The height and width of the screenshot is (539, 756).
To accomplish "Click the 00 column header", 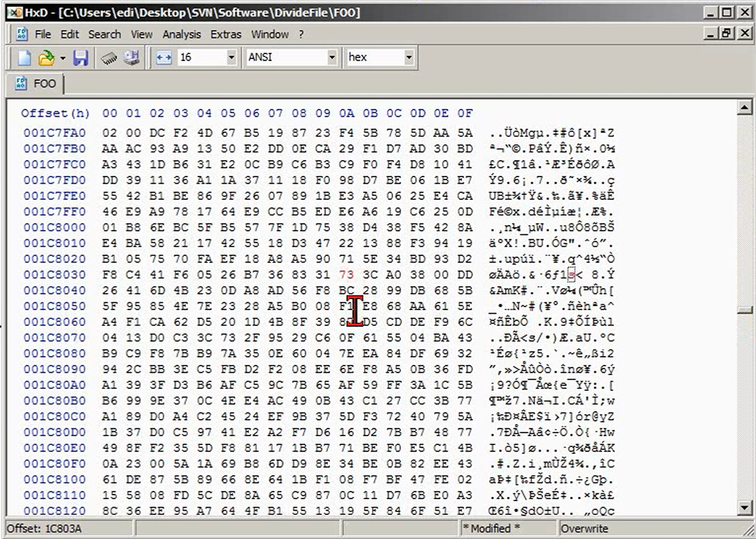I will [x=110, y=113].
